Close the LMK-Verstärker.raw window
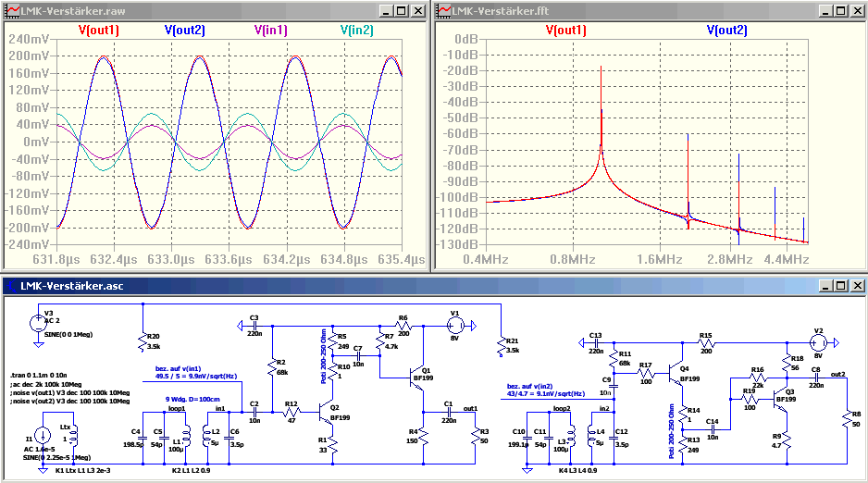Image resolution: width=868 pixels, height=483 pixels. (418, 11)
